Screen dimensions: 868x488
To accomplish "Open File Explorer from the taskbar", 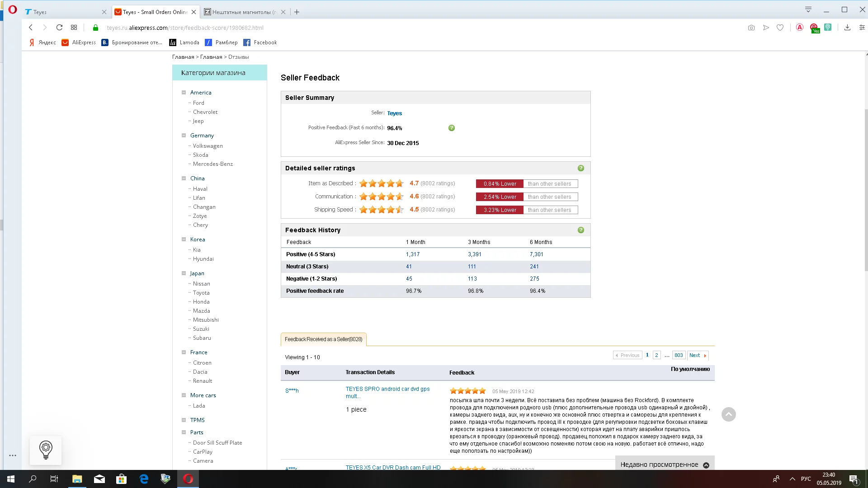I will click(x=77, y=479).
